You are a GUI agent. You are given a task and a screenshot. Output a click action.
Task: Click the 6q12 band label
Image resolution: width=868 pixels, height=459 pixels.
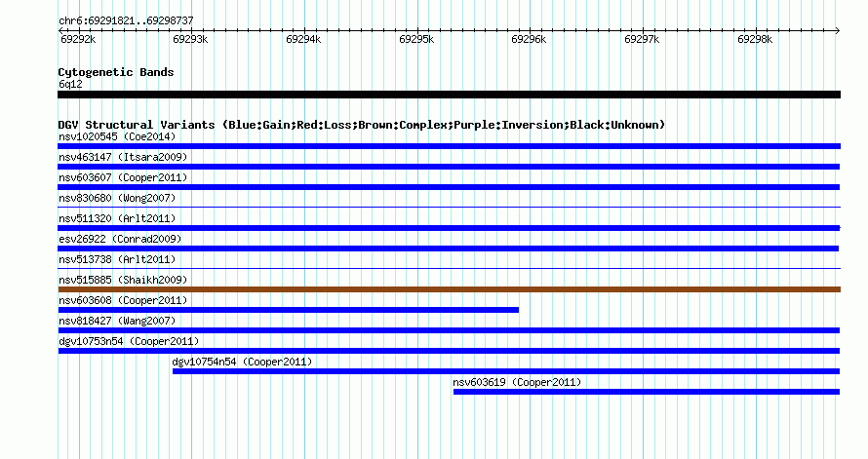coord(70,84)
